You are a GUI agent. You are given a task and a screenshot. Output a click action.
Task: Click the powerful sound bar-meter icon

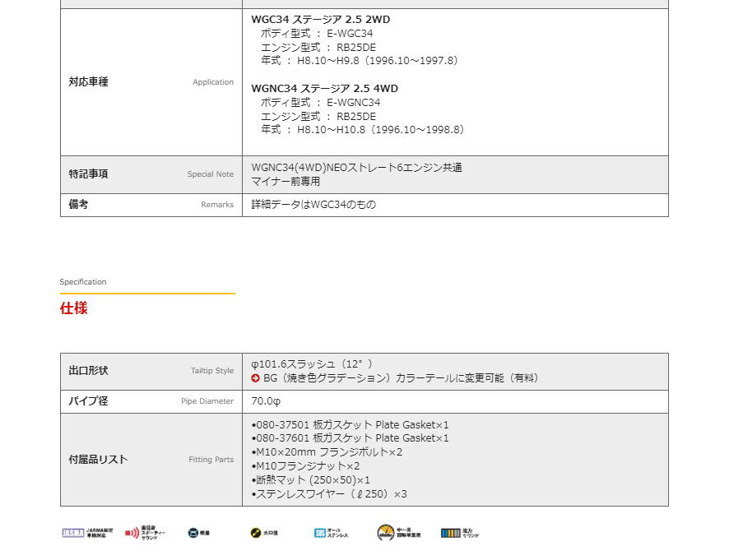click(451, 533)
